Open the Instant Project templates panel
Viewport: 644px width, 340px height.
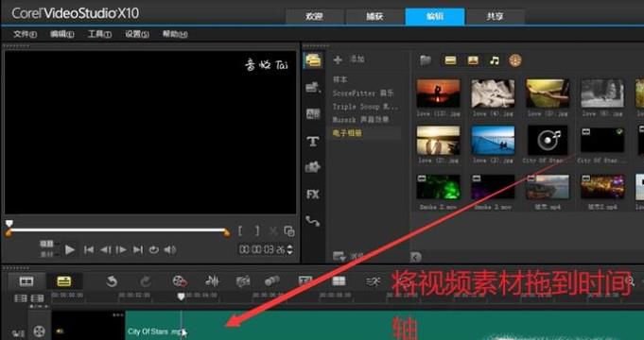tap(313, 87)
